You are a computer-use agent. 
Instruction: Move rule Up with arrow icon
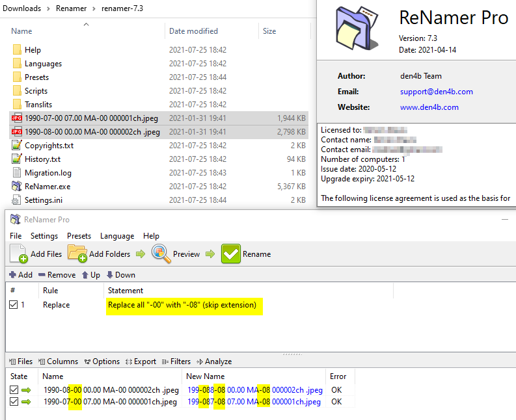coord(85,274)
